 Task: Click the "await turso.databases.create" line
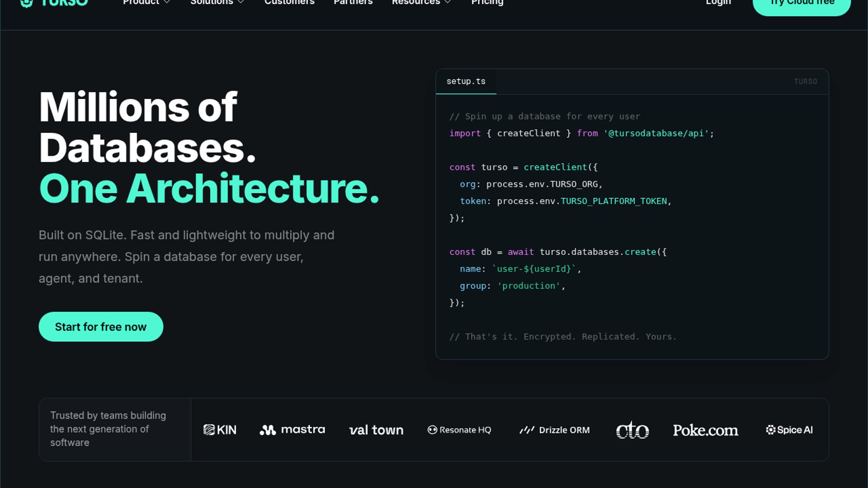click(558, 252)
